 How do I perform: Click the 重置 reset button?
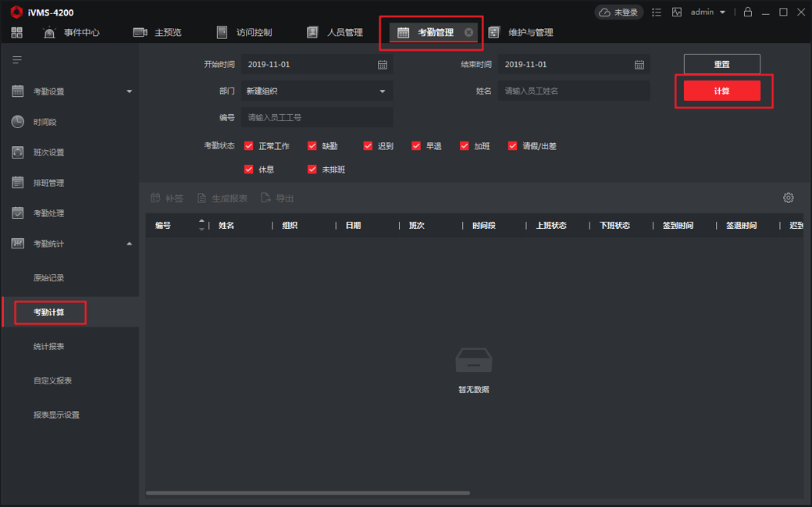pos(721,64)
